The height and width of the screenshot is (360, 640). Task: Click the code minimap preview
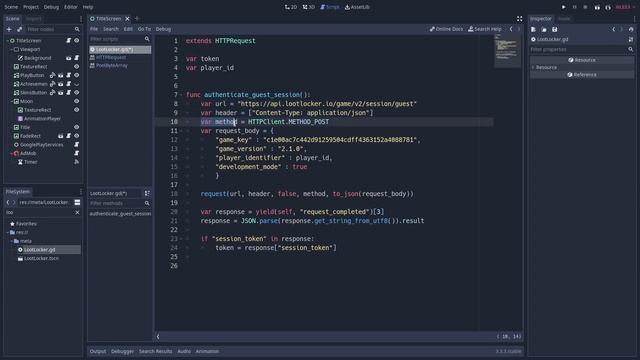pyautogui.click(x=507, y=50)
